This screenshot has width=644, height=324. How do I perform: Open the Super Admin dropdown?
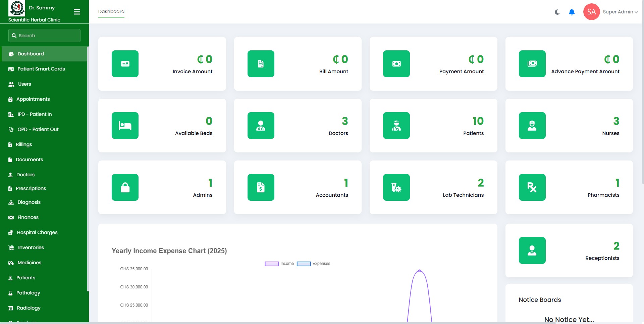620,12
